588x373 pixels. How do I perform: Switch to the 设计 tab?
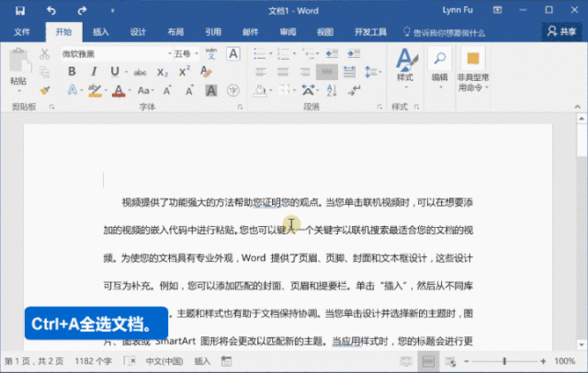tap(138, 32)
